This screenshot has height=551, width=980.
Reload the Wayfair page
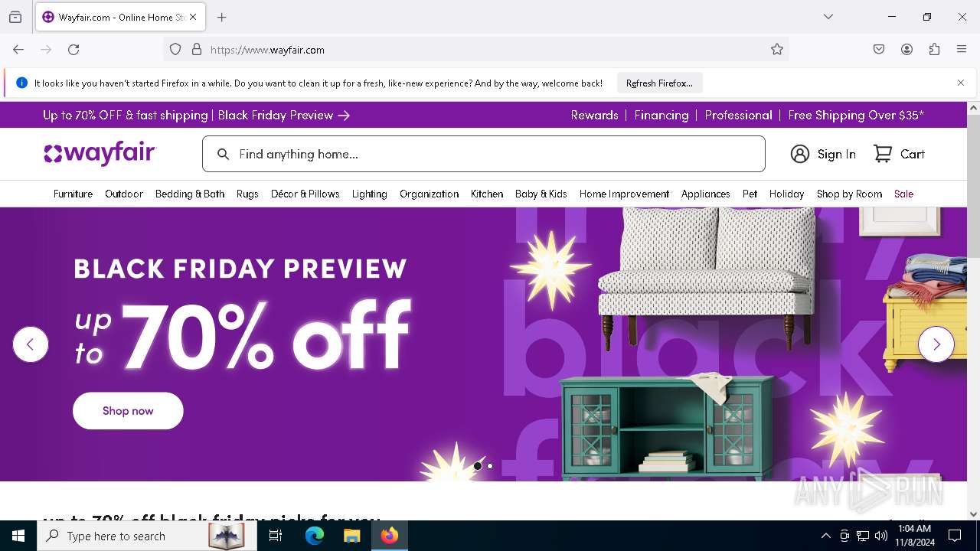tap(73, 50)
